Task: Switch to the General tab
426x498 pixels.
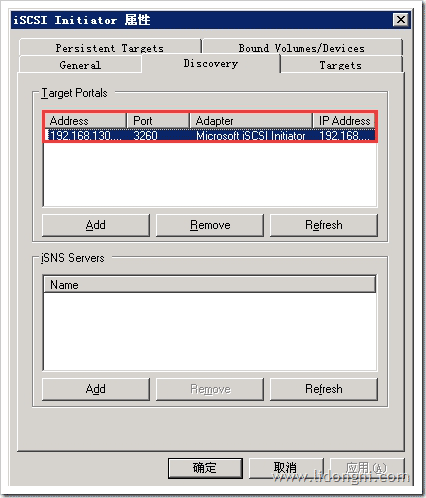Action: point(80,65)
